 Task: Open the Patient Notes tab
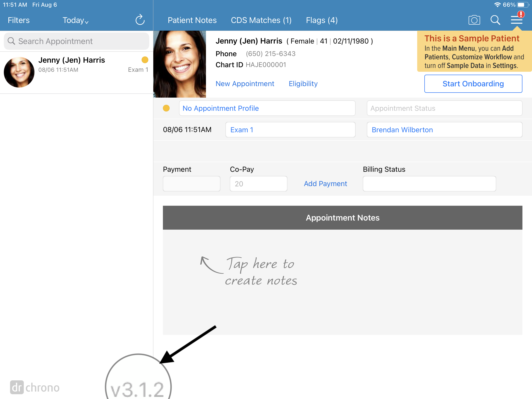point(192,20)
